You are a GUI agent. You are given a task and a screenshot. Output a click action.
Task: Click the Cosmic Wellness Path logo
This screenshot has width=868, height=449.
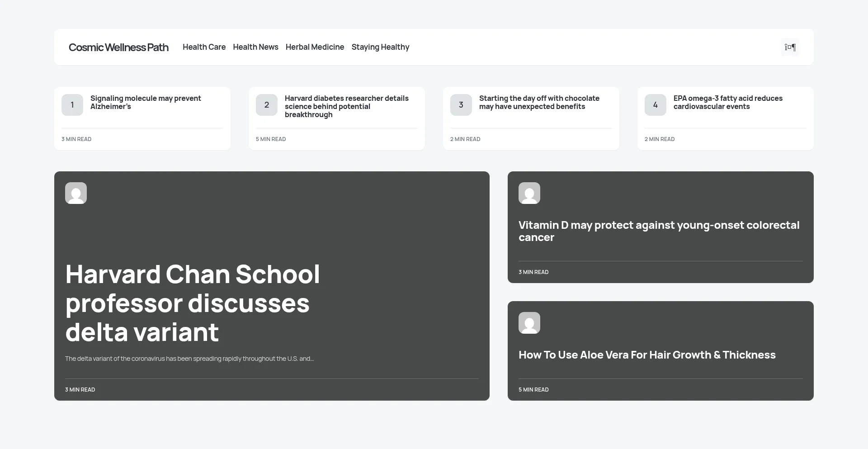[x=118, y=47]
